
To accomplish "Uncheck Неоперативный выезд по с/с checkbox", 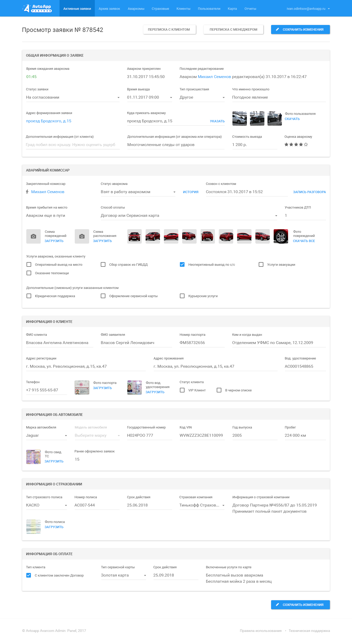I will (182, 265).
